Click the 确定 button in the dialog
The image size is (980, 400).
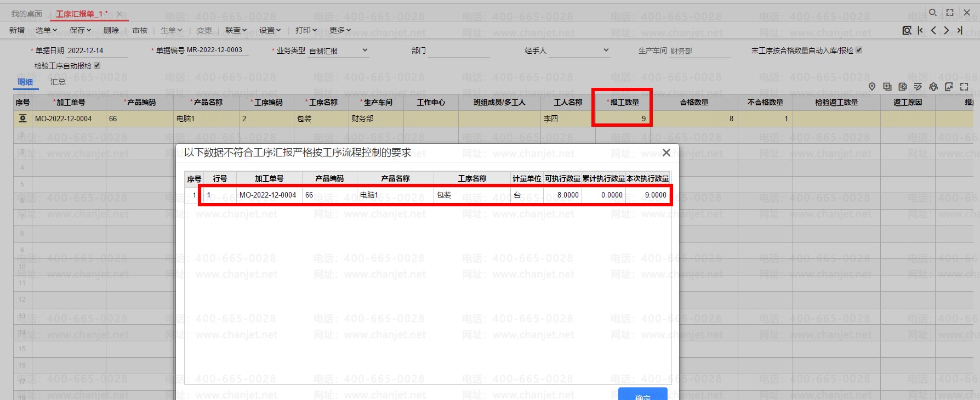pyautogui.click(x=643, y=394)
